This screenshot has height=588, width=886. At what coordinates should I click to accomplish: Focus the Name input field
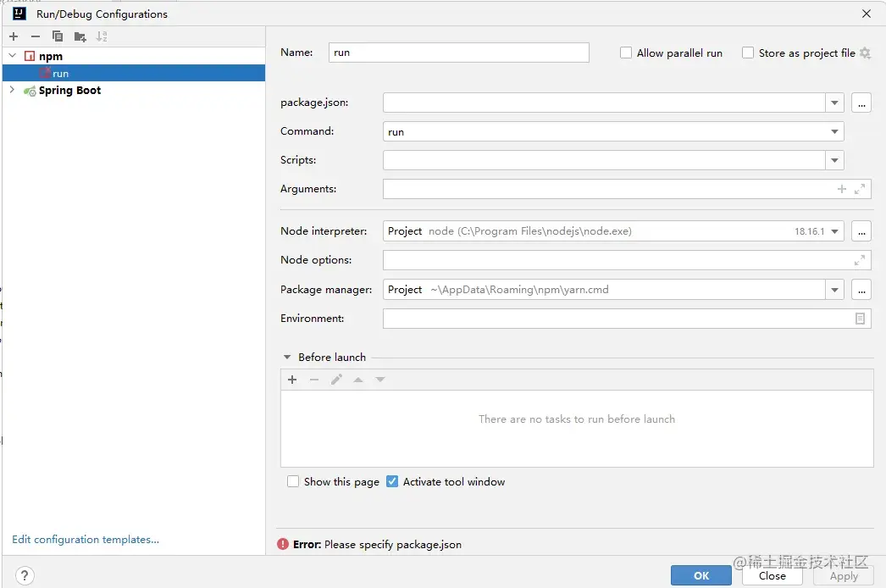pyautogui.click(x=459, y=53)
